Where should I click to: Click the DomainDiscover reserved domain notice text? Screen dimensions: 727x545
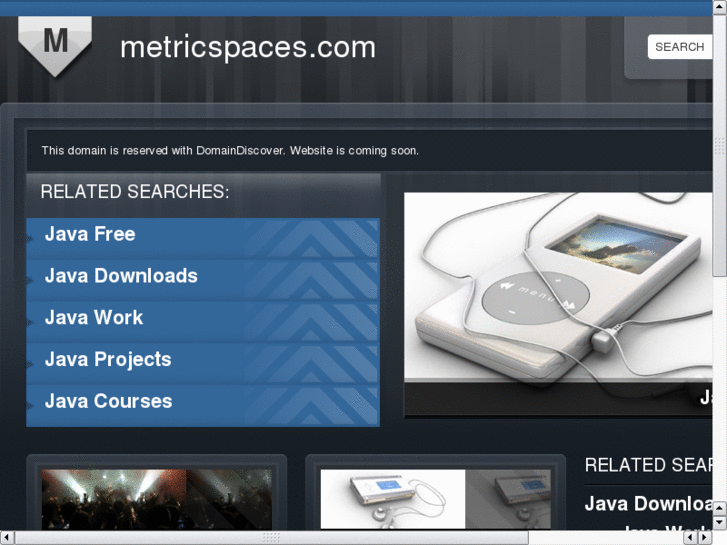tap(230, 151)
